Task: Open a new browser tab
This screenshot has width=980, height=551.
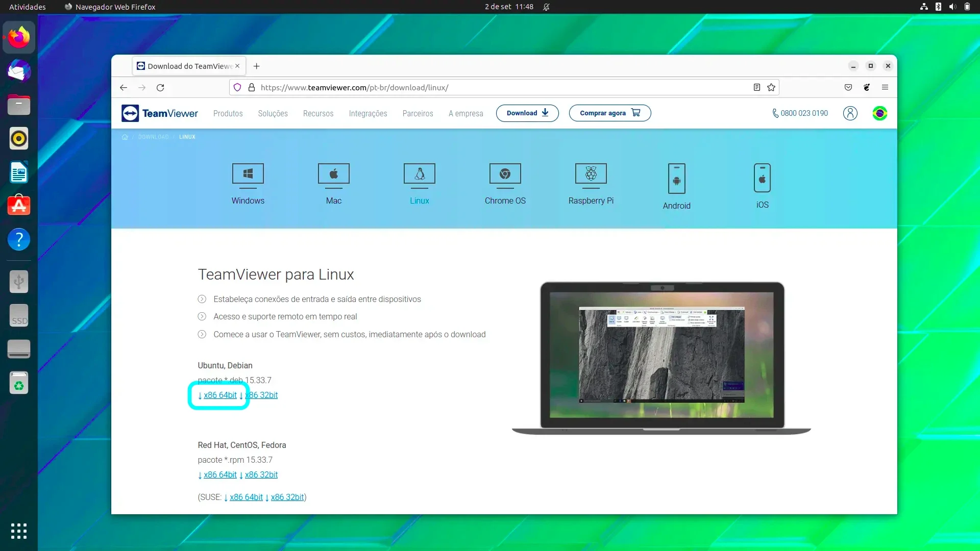Action: pos(257,66)
